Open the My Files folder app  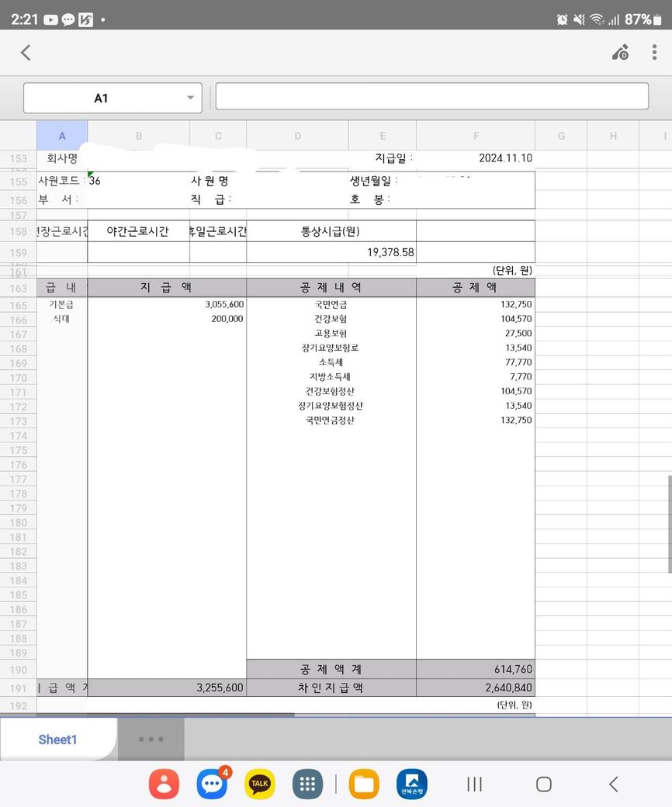point(363,784)
